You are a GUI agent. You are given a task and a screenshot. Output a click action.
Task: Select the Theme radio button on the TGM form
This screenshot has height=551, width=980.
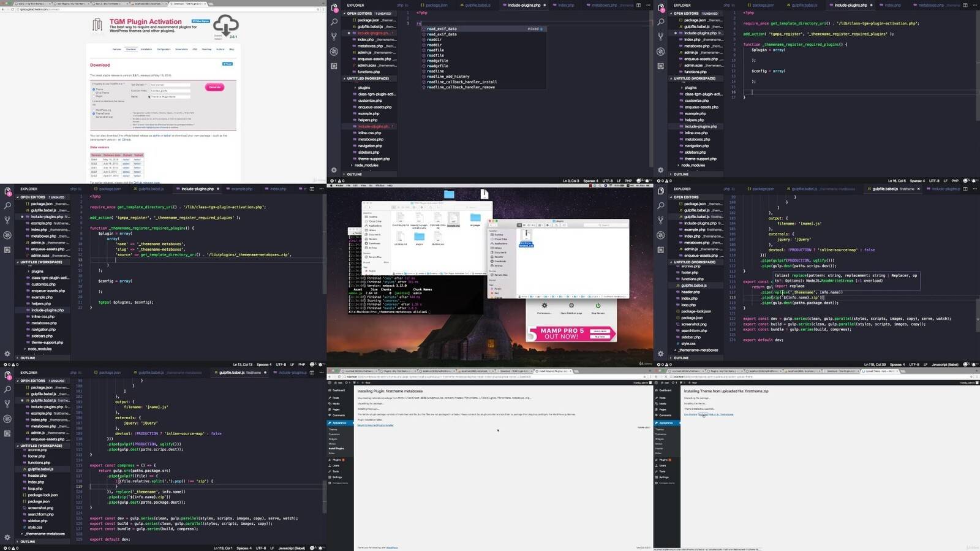(x=94, y=89)
